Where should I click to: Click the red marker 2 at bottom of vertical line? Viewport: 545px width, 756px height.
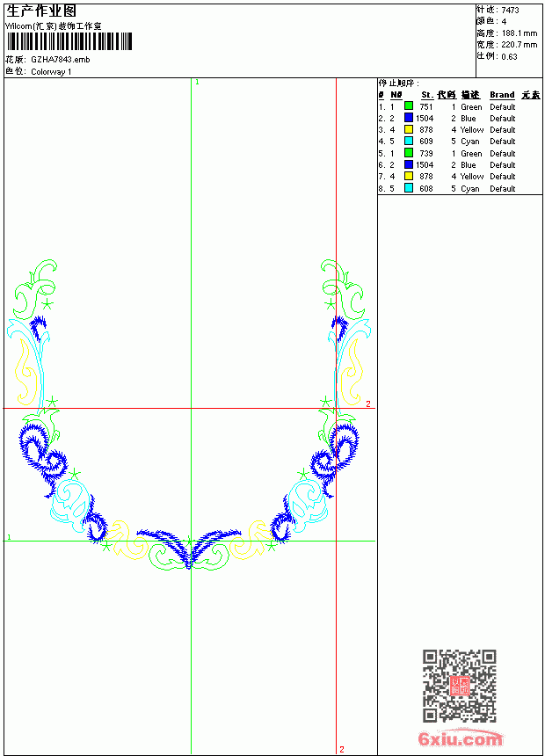coord(342,749)
